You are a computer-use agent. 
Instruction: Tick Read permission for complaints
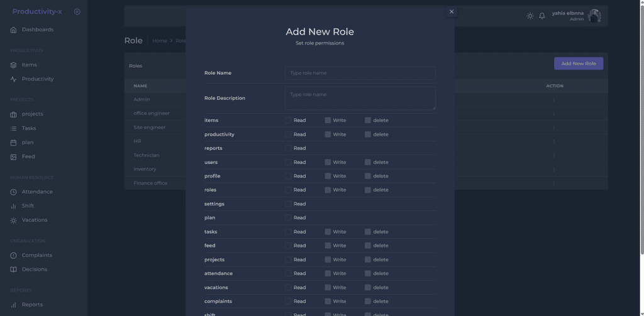click(x=288, y=301)
